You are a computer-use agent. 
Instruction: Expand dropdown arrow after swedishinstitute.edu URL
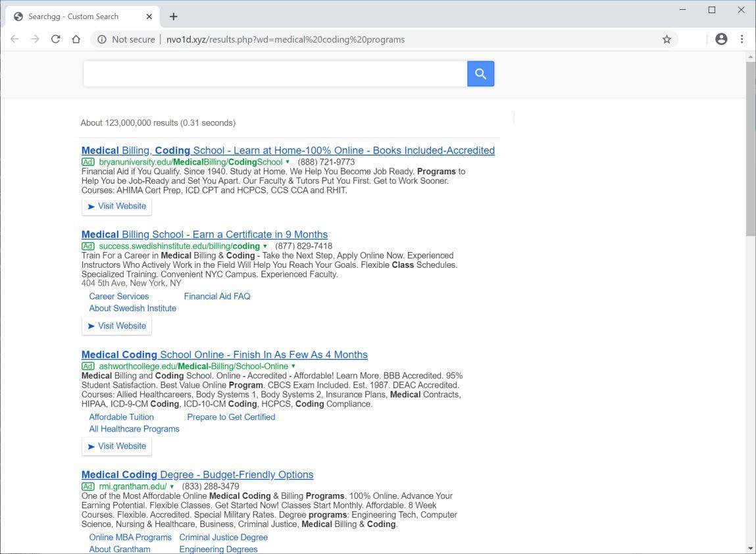(x=265, y=246)
